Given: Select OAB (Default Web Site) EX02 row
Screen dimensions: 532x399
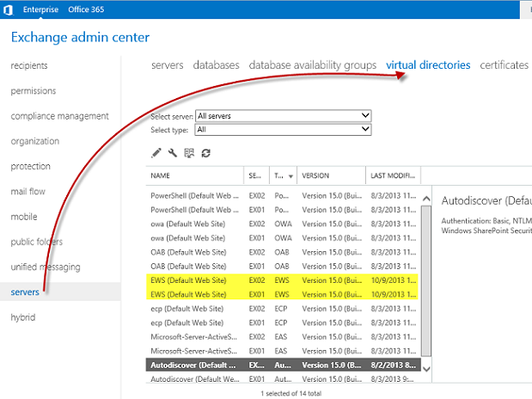Looking at the screenshot, I should point(284,252).
